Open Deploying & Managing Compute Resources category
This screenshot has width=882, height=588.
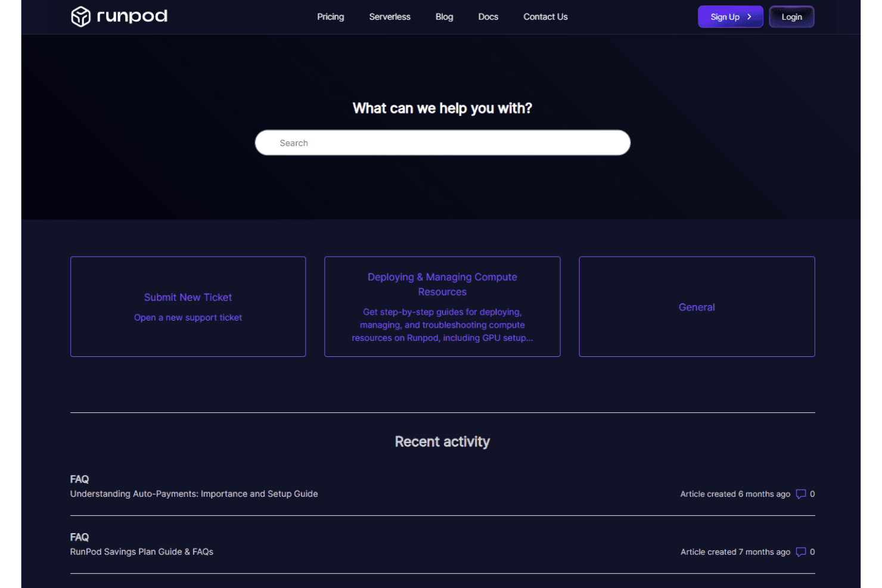point(442,307)
